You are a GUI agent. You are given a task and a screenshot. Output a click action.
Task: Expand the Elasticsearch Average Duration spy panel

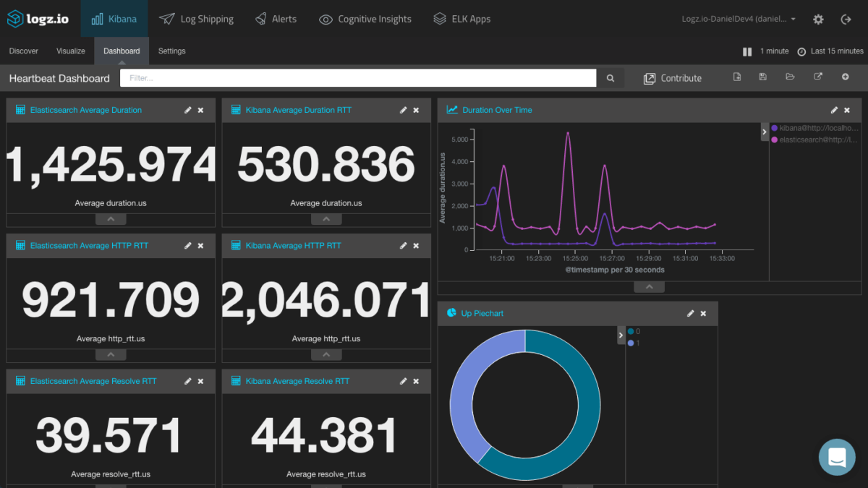pyautogui.click(x=111, y=219)
